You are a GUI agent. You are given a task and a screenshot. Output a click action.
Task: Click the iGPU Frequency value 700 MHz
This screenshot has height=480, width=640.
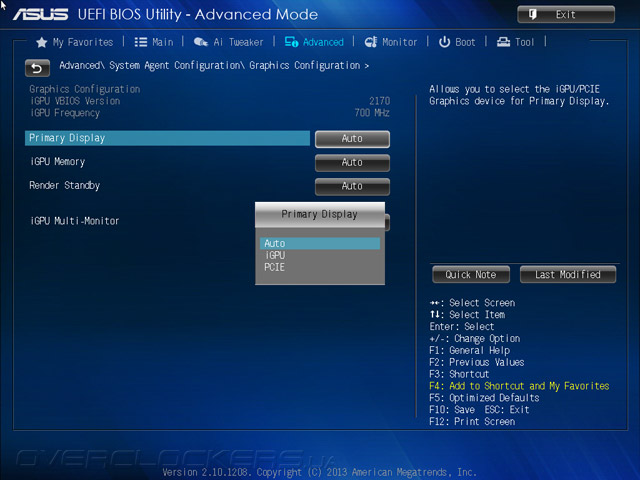coord(372,113)
